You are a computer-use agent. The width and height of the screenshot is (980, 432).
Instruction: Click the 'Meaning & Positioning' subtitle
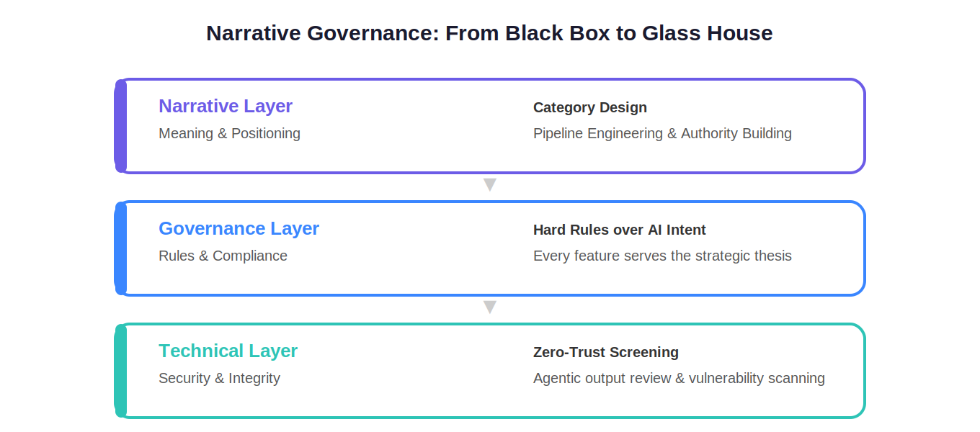[229, 133]
